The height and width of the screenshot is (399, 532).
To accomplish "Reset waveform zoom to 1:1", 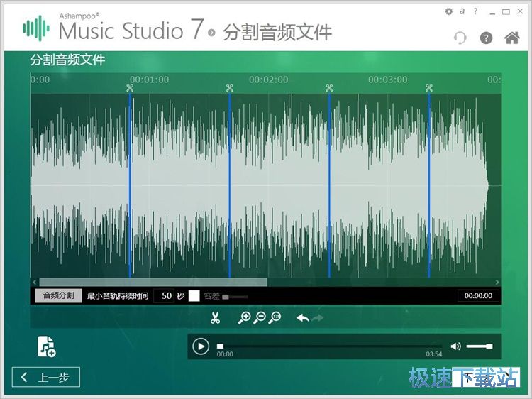I will pyautogui.click(x=275, y=318).
